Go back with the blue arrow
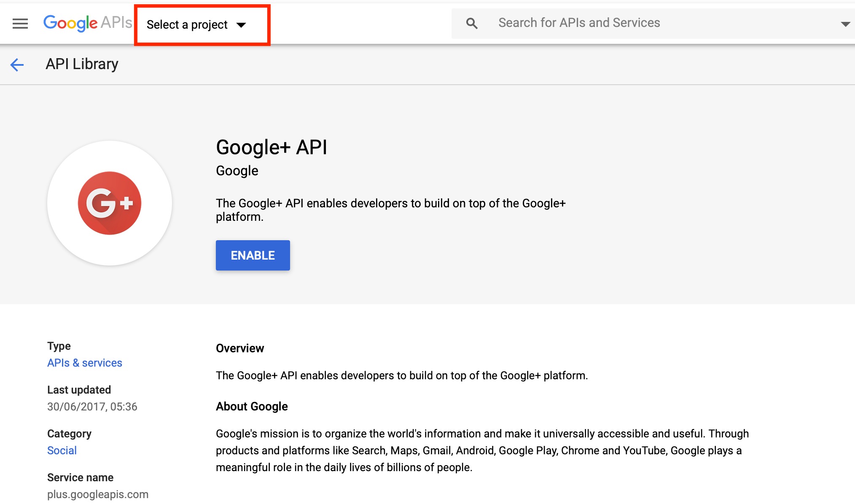 17,64
